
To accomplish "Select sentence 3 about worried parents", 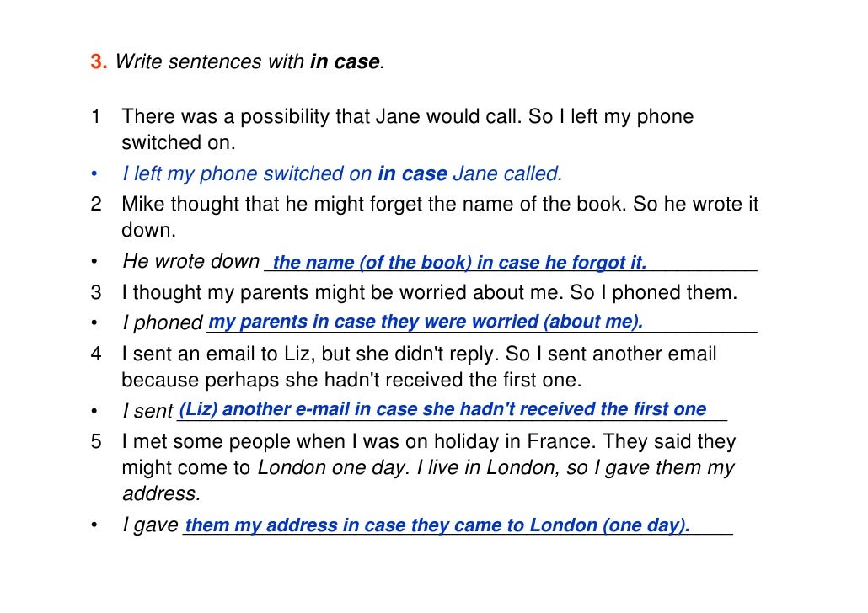I will (429, 292).
